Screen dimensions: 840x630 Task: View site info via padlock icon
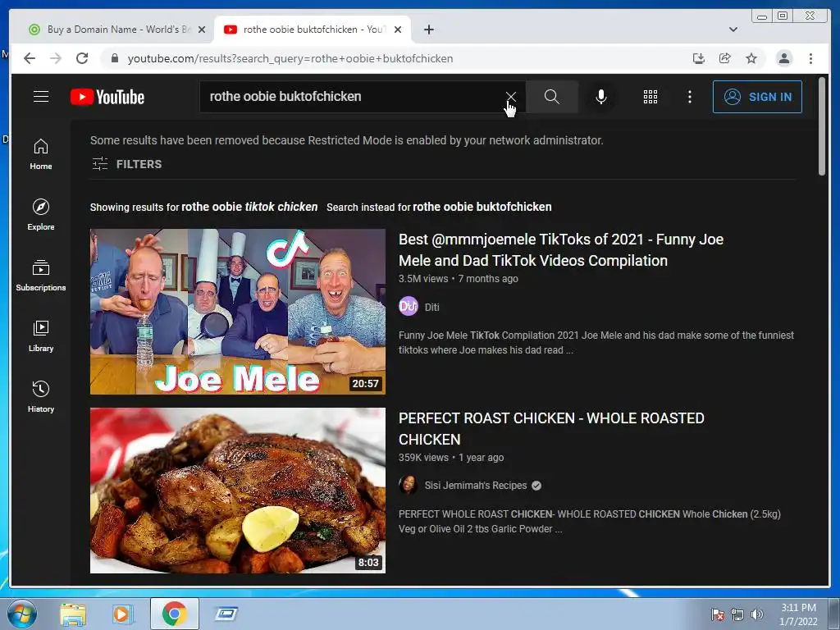[x=114, y=58]
